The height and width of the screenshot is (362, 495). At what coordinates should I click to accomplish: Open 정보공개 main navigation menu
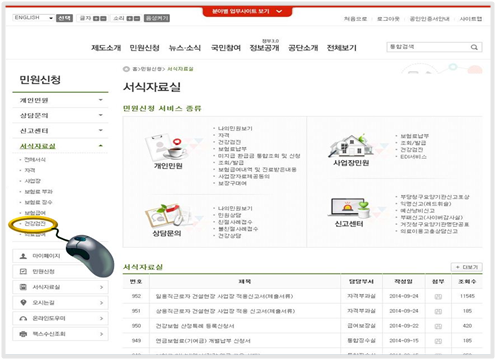coord(264,48)
